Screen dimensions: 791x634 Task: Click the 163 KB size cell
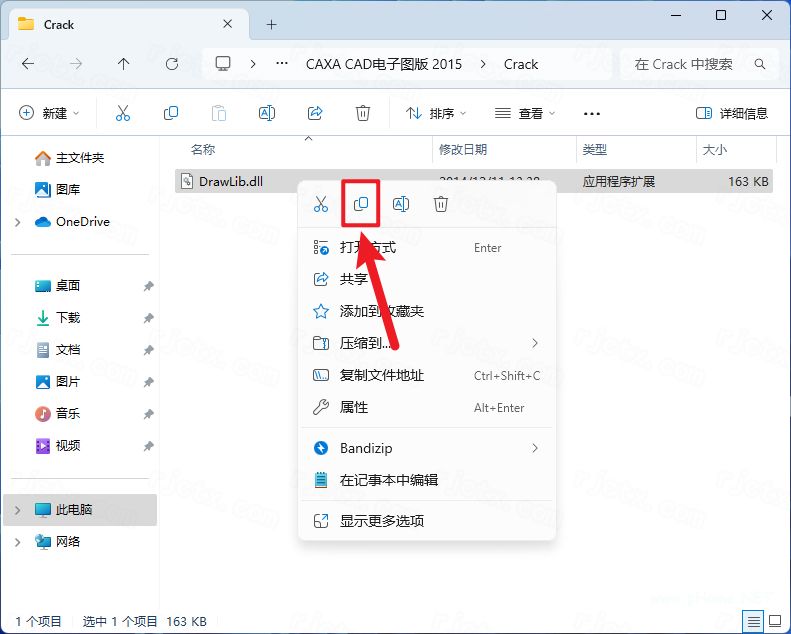tap(748, 182)
